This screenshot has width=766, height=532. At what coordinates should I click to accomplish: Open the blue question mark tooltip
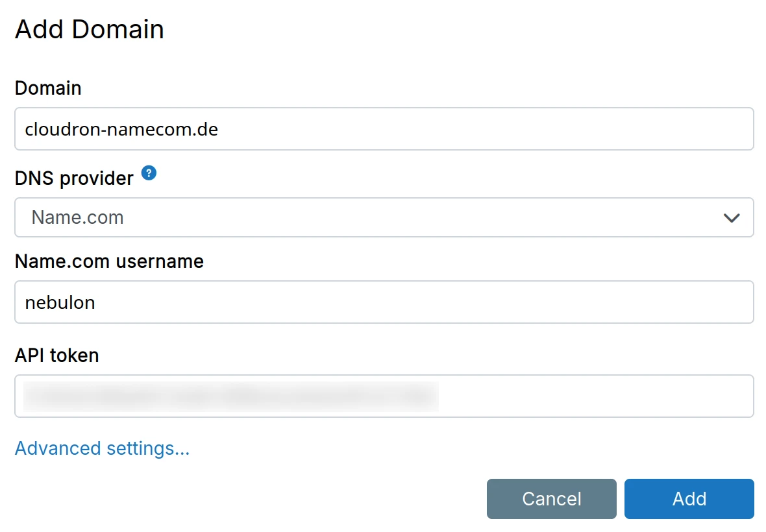coord(148,173)
